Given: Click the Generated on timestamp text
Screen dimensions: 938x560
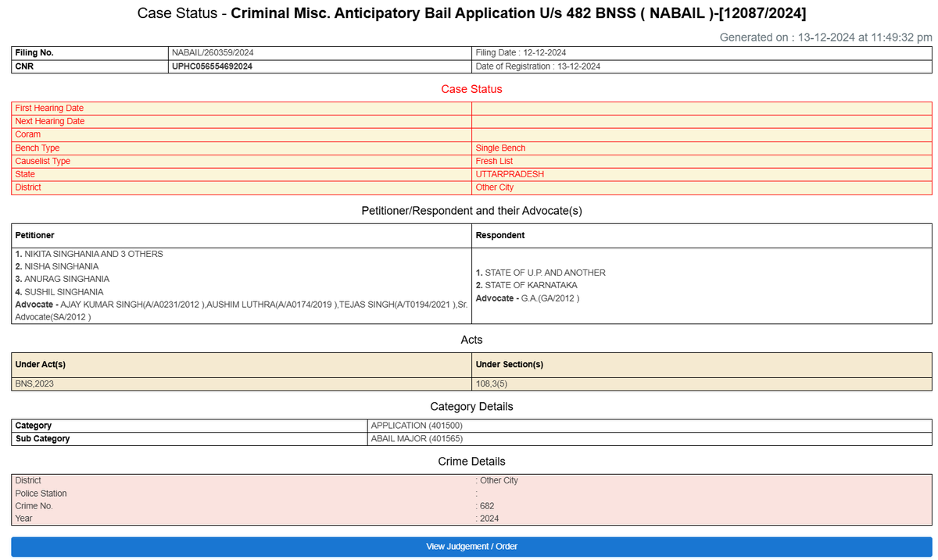Looking at the screenshot, I should pyautogui.click(x=825, y=37).
